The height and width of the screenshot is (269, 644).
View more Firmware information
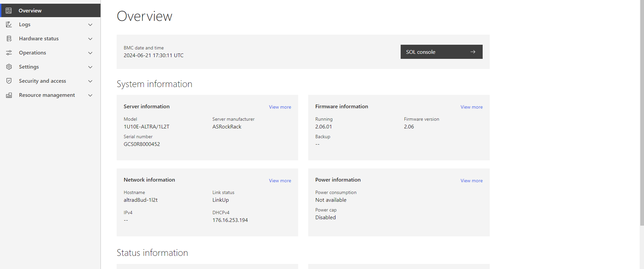pos(472,107)
